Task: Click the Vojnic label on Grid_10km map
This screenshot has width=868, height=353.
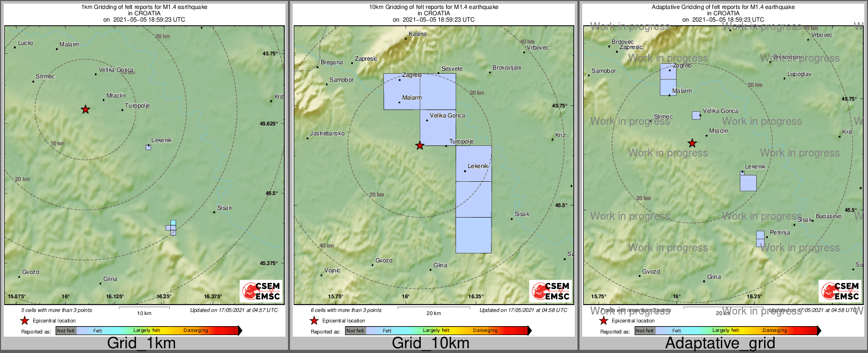Action: click(x=332, y=270)
